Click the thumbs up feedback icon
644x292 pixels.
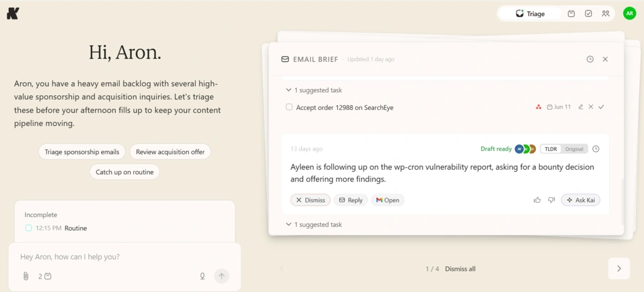537,200
